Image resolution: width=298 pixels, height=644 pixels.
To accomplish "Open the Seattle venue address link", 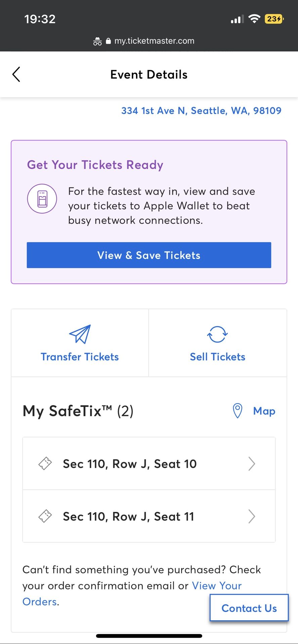I will pyautogui.click(x=201, y=111).
